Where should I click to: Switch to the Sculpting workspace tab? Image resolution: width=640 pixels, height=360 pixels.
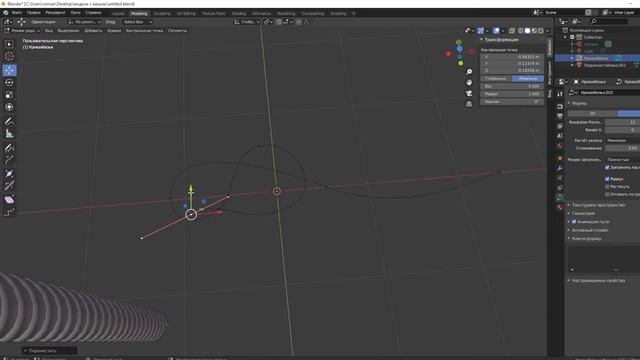pyautogui.click(x=162, y=13)
